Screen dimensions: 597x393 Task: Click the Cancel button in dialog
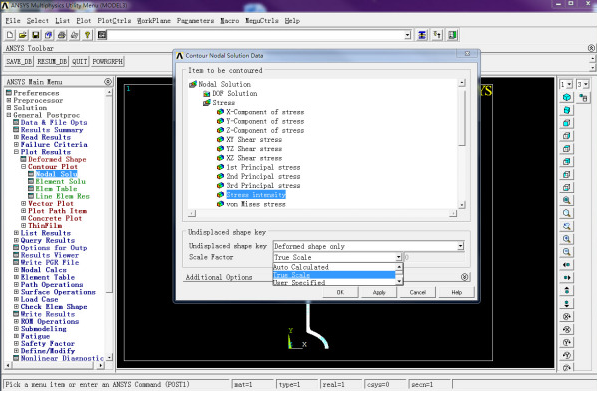point(418,292)
